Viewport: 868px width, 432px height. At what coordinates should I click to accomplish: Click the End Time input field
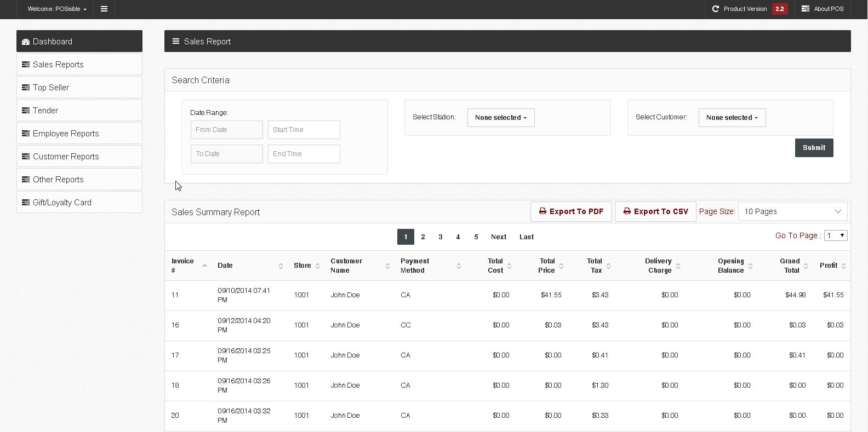304,154
